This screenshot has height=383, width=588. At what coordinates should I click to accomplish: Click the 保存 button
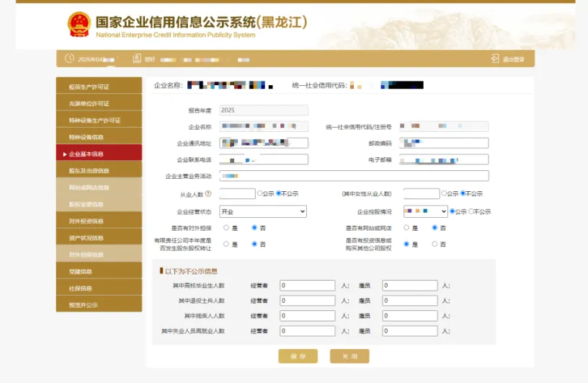coord(298,356)
